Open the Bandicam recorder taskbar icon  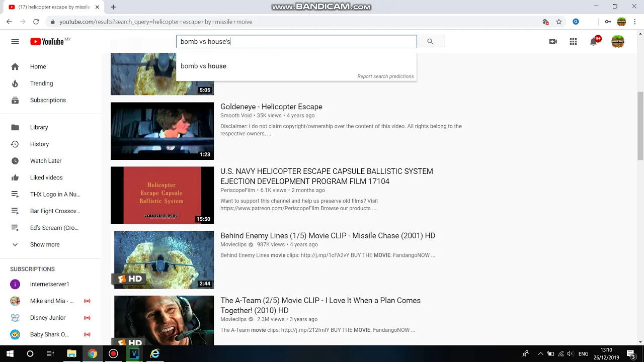point(113,354)
